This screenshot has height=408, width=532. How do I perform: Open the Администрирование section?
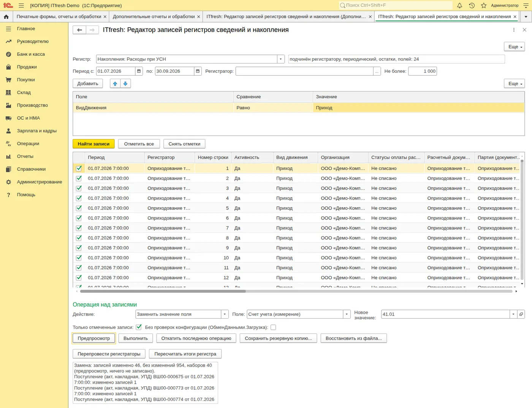[x=39, y=182]
